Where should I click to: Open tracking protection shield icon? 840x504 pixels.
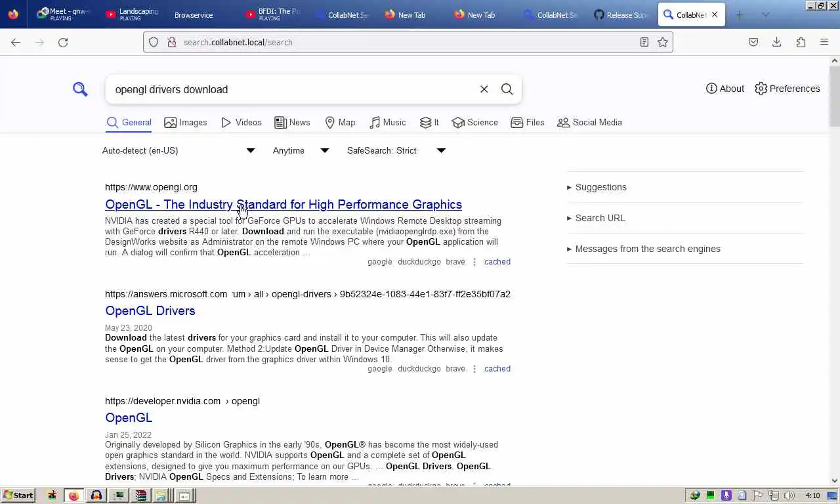(154, 42)
